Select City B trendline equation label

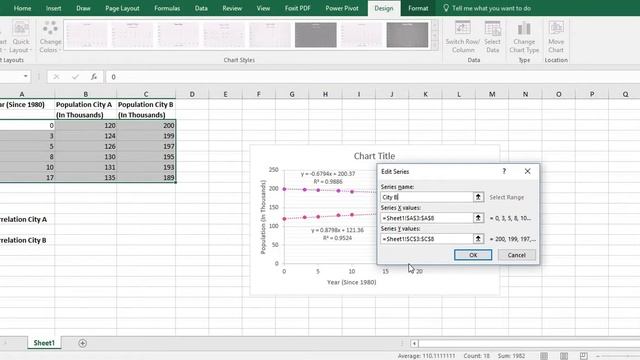coord(328,178)
